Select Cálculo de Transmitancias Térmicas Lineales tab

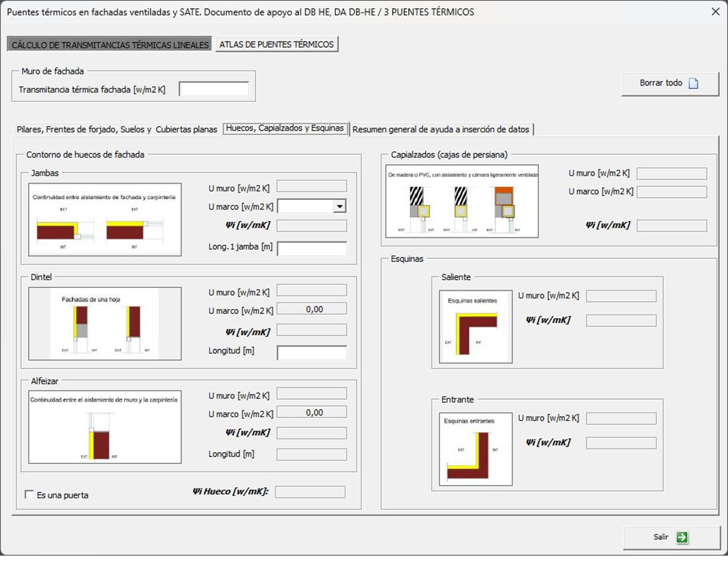click(x=110, y=45)
